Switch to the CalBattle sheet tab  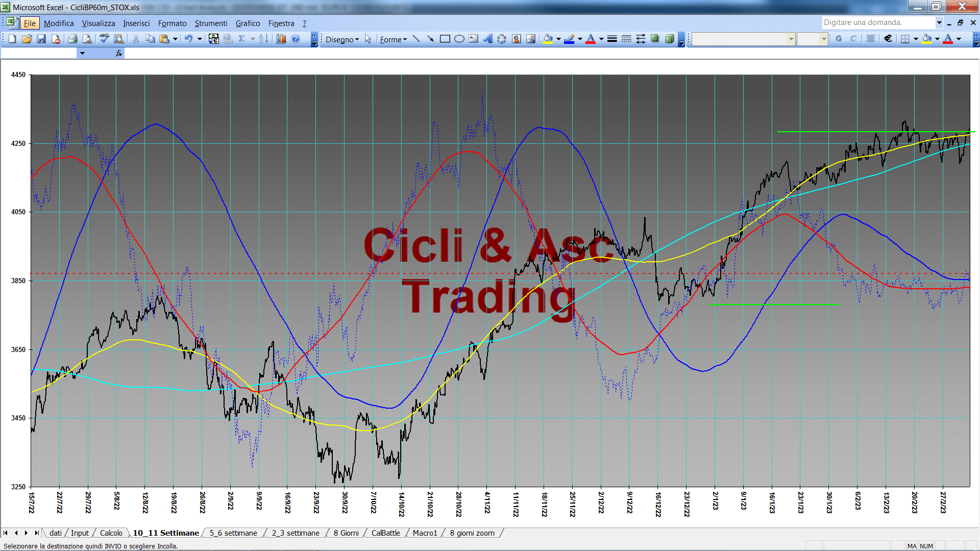[385, 533]
